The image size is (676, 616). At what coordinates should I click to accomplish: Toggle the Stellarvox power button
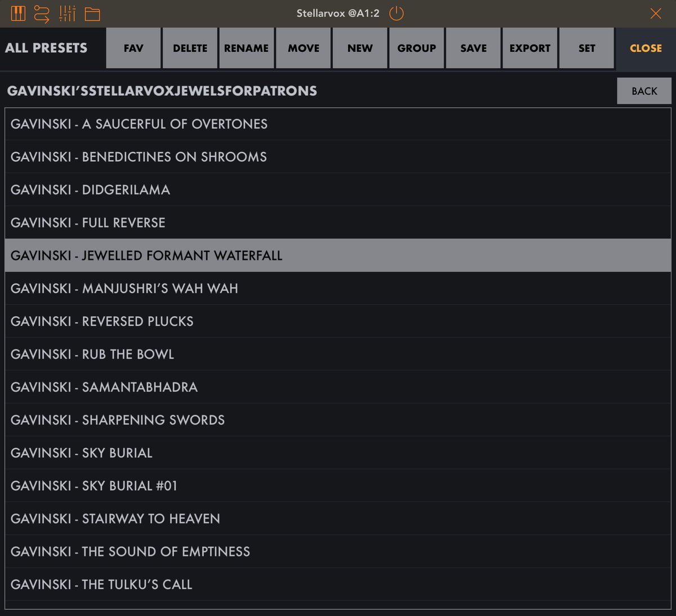point(397,14)
